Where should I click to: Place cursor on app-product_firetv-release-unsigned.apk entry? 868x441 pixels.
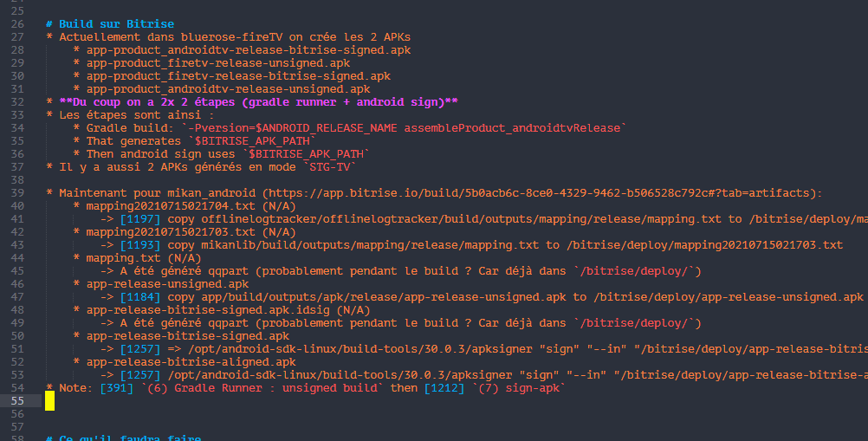click(218, 62)
